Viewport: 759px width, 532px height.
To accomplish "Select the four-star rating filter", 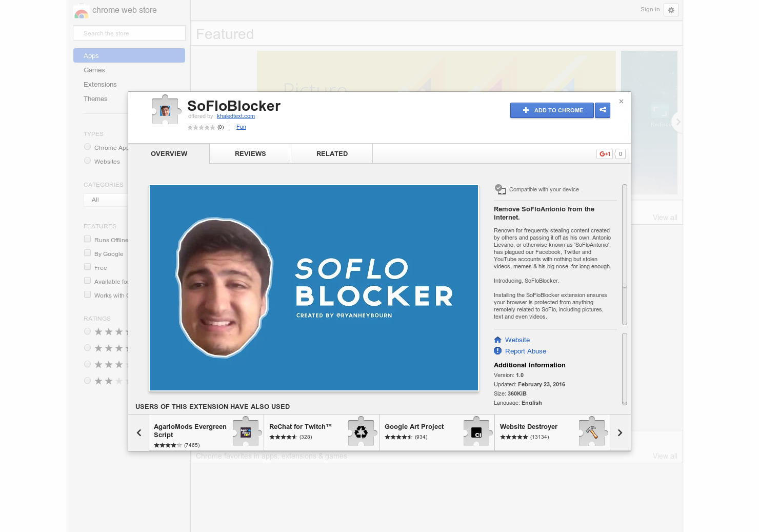I will [x=87, y=331].
